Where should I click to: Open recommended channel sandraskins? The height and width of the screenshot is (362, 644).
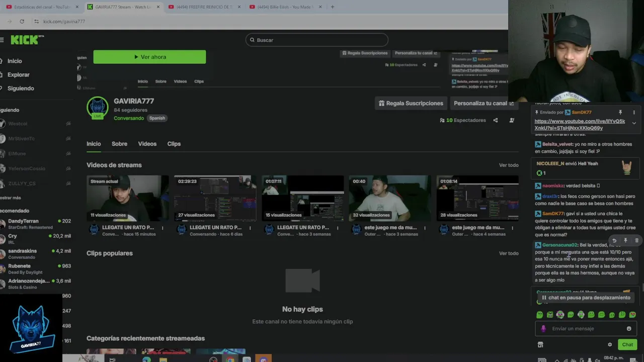pyautogui.click(x=35, y=254)
